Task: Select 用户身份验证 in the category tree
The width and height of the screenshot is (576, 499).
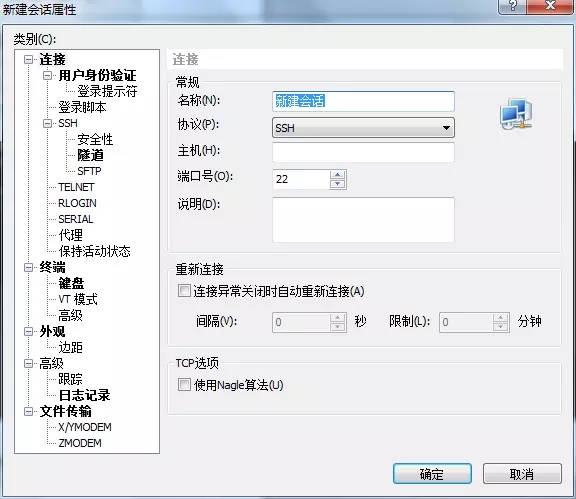Action: [x=97, y=75]
